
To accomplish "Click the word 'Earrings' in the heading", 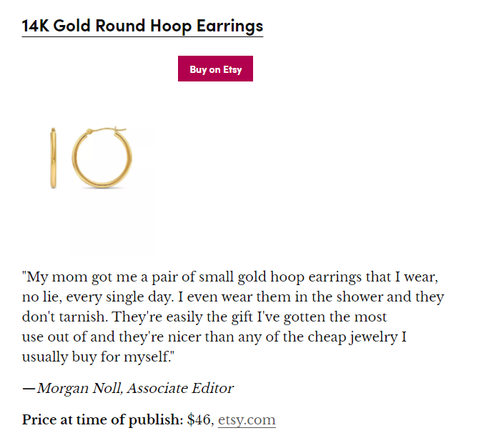I will (229, 26).
